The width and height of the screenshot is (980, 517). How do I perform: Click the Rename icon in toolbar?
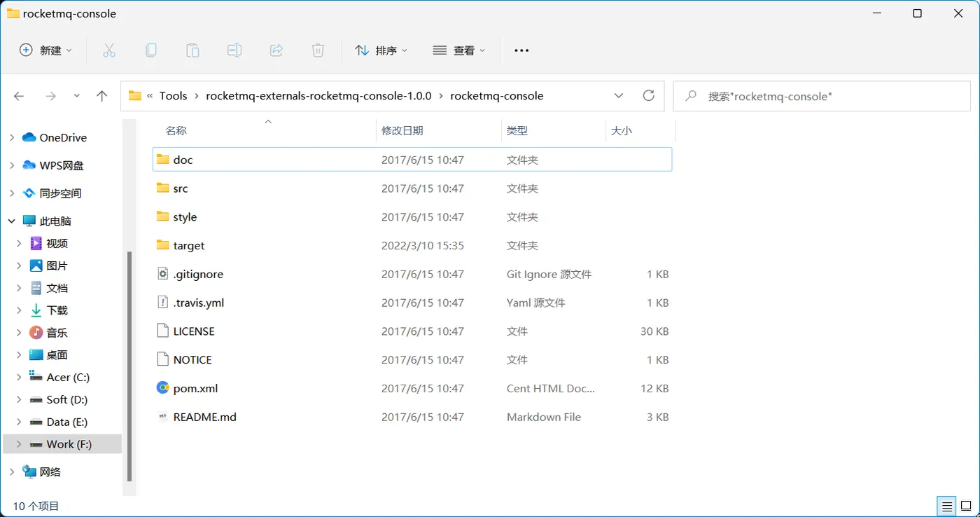[234, 50]
